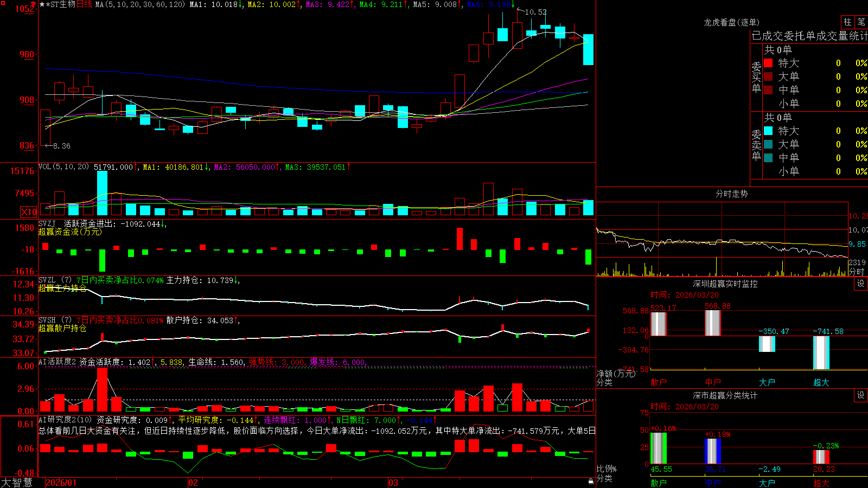Click the 分时 label beside intraday chart
The height and width of the screenshot is (488, 868).
click(857, 272)
